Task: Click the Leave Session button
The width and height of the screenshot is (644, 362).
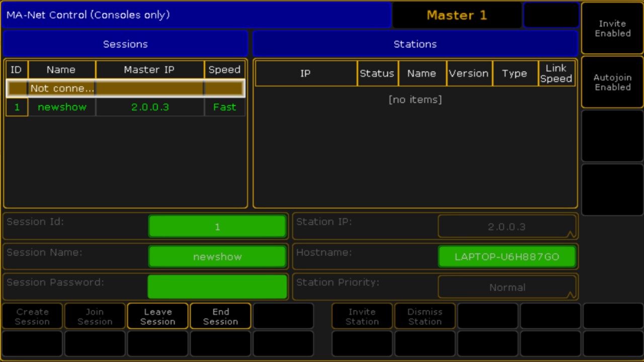Action: [x=157, y=316]
